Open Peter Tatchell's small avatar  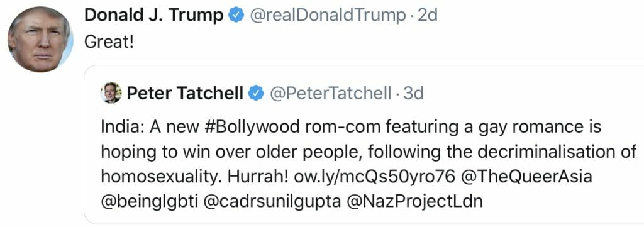point(111,93)
